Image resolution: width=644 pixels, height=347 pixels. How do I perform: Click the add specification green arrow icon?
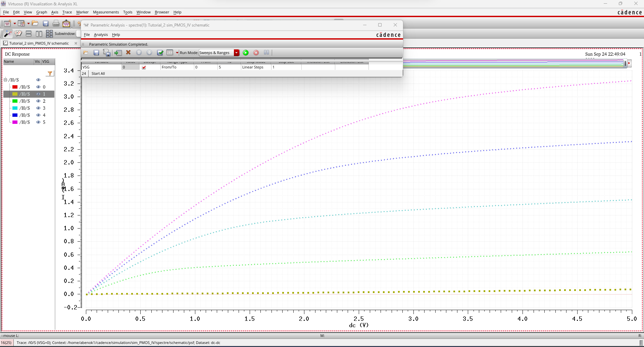tap(118, 53)
